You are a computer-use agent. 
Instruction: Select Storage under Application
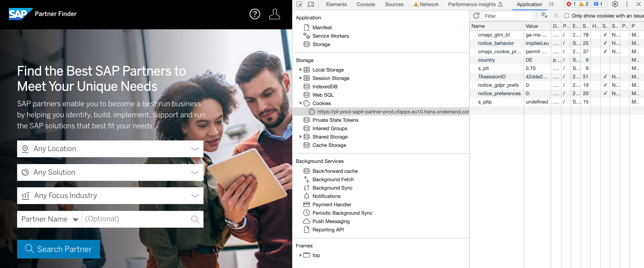click(x=321, y=44)
